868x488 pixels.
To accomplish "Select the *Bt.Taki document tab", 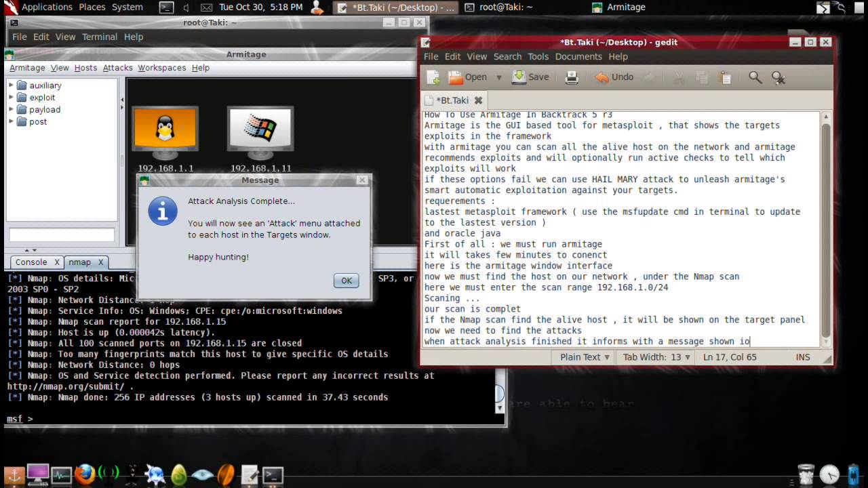I will point(454,100).
